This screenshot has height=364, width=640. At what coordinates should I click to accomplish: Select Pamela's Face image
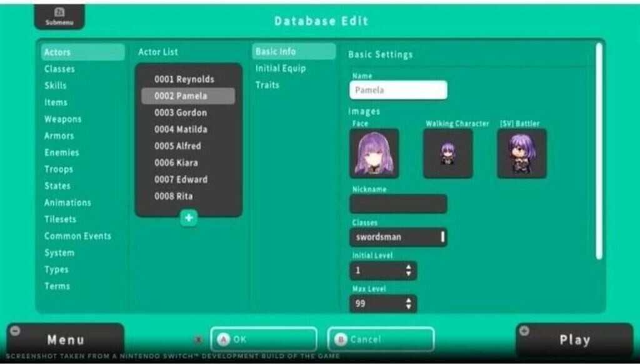[374, 154]
